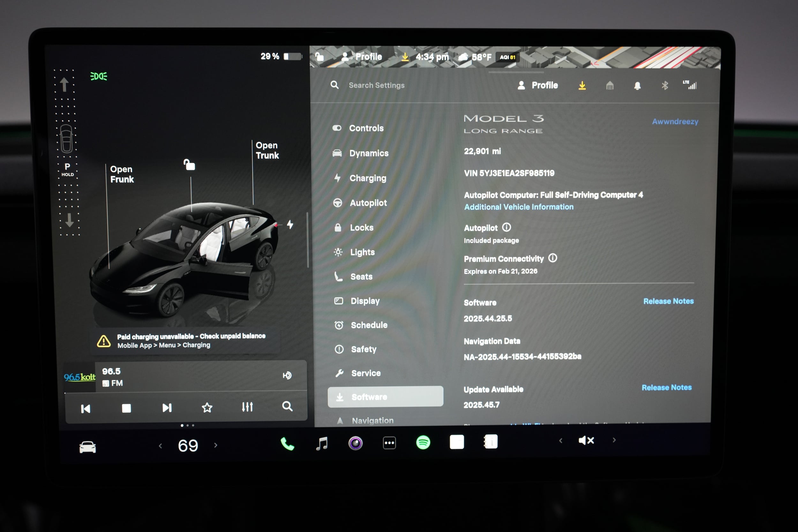Open the Dashcam viewer icon
The width and height of the screenshot is (798, 532).
click(355, 442)
